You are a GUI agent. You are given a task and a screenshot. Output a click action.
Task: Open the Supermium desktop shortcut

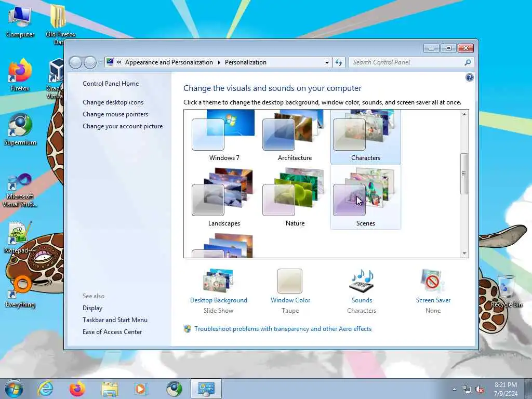20,129
